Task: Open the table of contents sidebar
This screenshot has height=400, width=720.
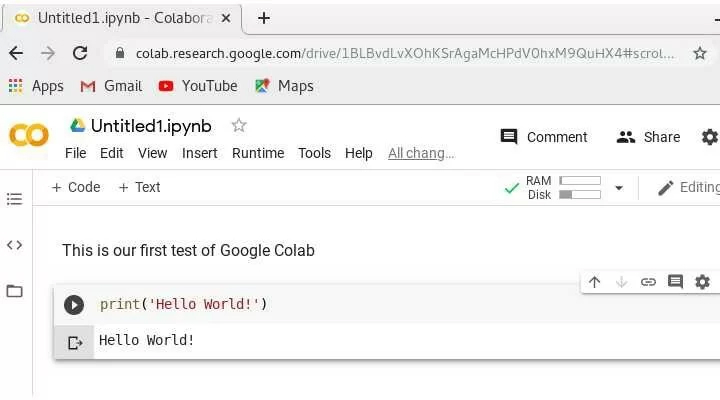Action: point(14,199)
